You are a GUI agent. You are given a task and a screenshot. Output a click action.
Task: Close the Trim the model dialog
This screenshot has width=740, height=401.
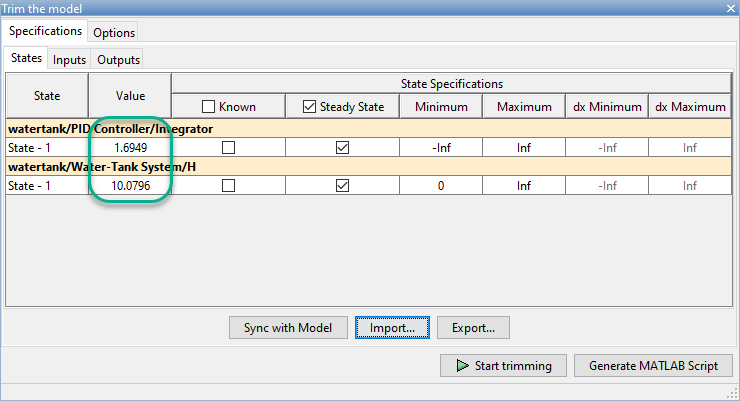729,8
